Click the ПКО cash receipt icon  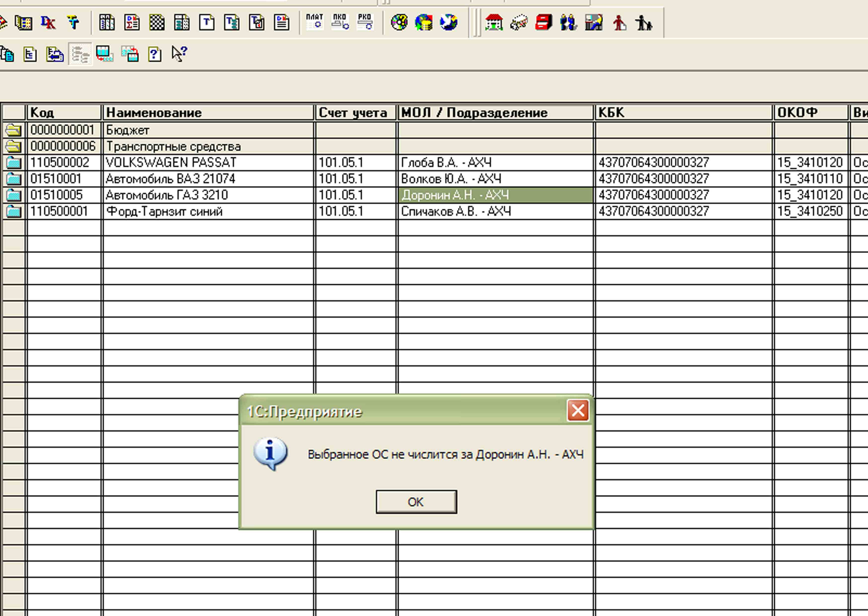tap(340, 22)
